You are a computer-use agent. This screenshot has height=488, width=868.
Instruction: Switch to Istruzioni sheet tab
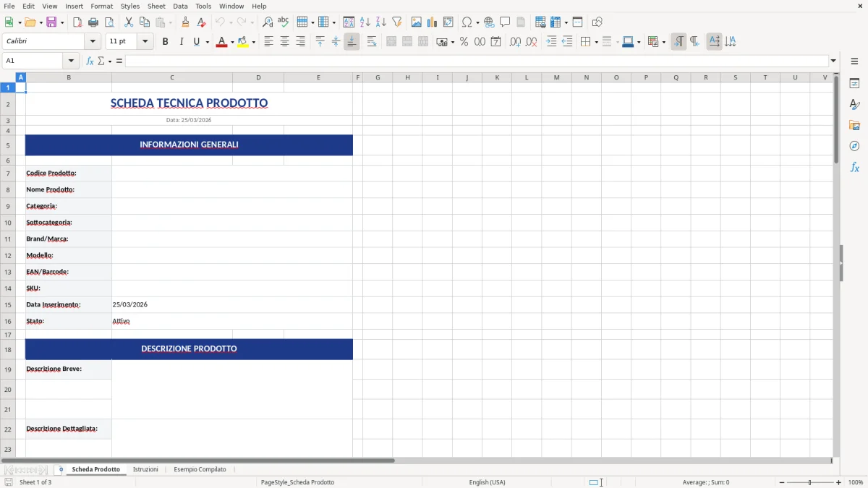click(x=145, y=469)
